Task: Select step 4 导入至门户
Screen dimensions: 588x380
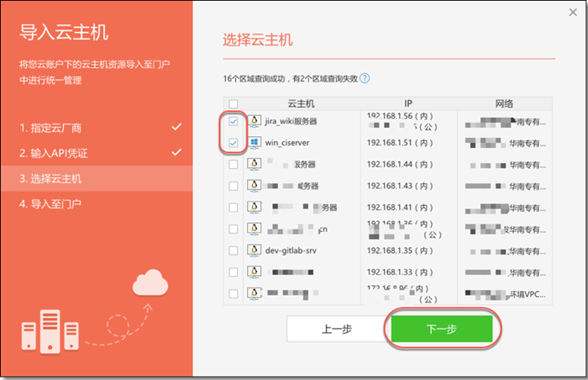Action: click(97, 204)
